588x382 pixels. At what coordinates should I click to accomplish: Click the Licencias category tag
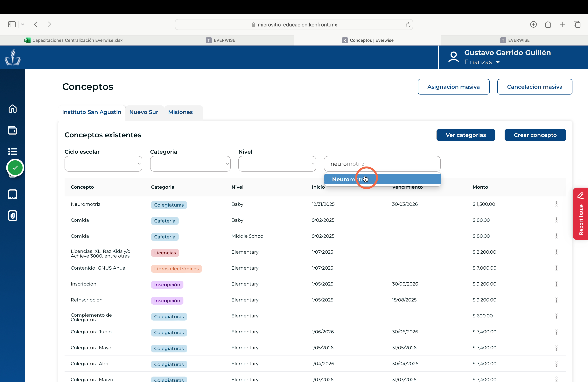pyautogui.click(x=165, y=253)
